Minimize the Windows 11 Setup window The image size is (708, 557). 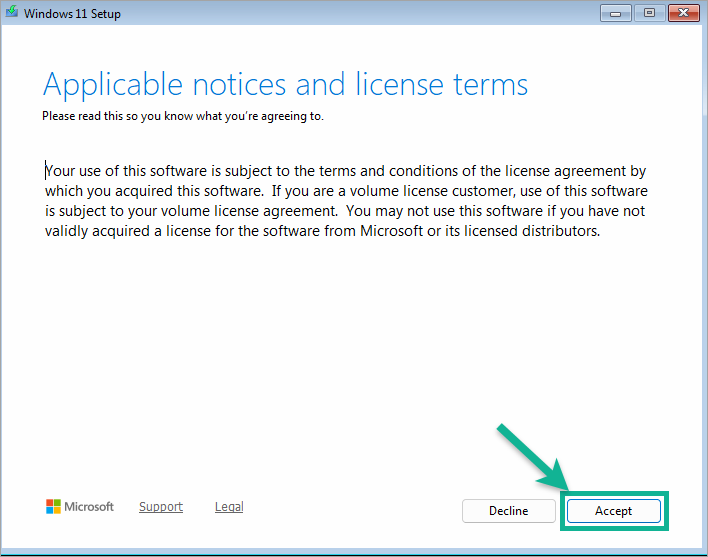pos(615,14)
